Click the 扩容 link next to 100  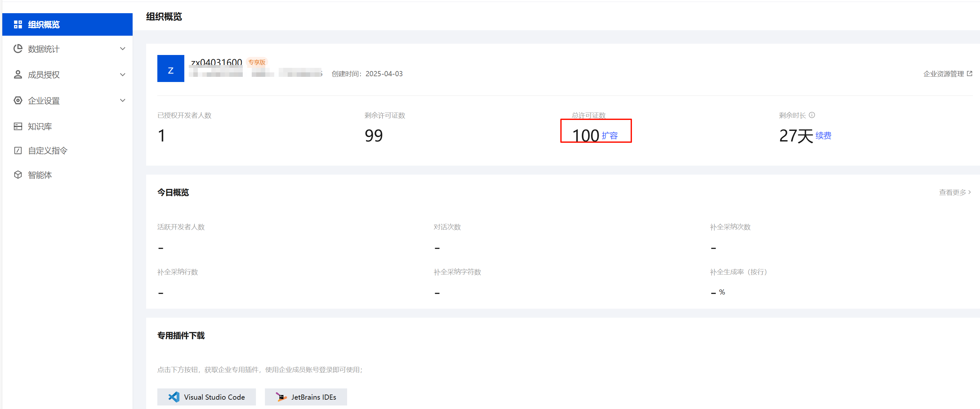coord(609,136)
